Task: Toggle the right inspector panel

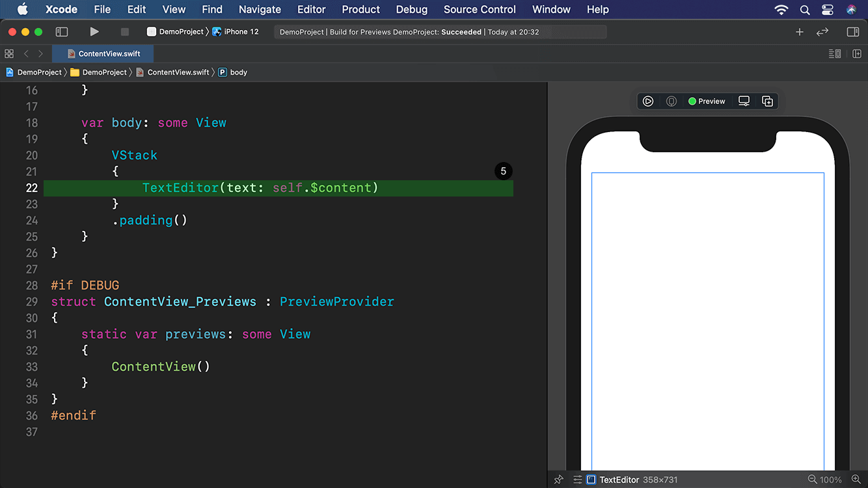Action: click(853, 32)
